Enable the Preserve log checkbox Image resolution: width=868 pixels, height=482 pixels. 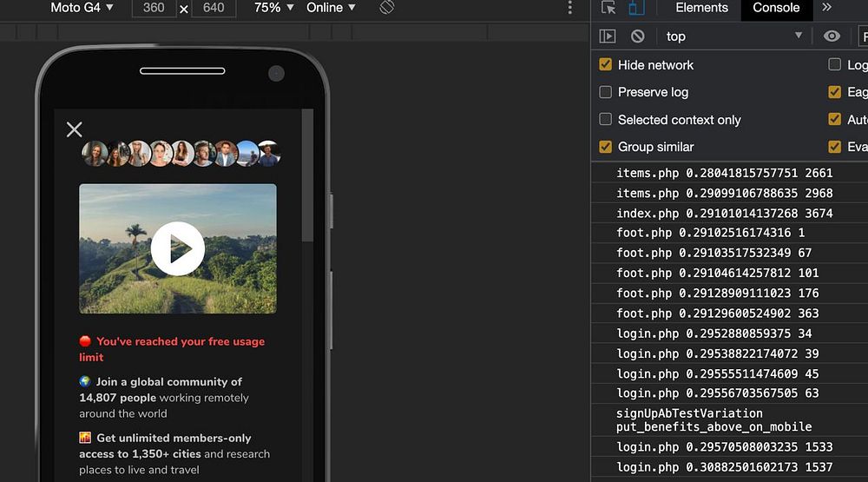(606, 92)
